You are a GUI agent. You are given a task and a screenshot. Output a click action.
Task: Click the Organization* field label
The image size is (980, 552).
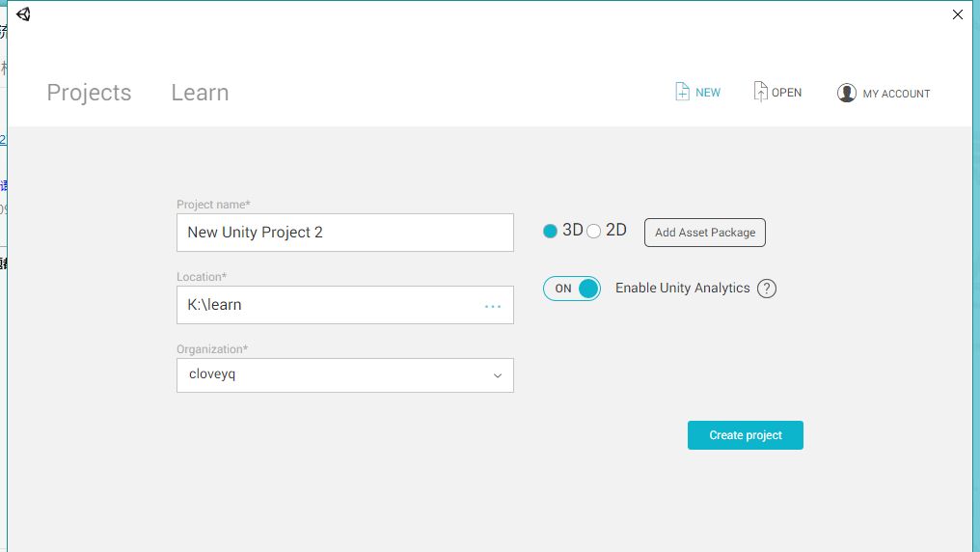click(212, 349)
